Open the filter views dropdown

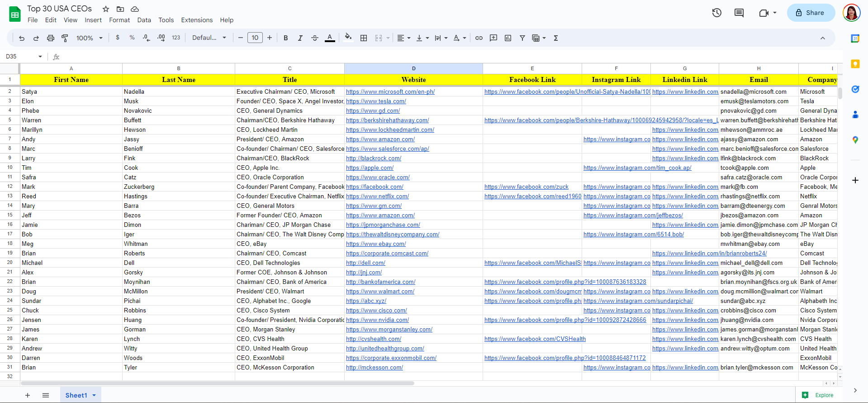click(x=539, y=38)
